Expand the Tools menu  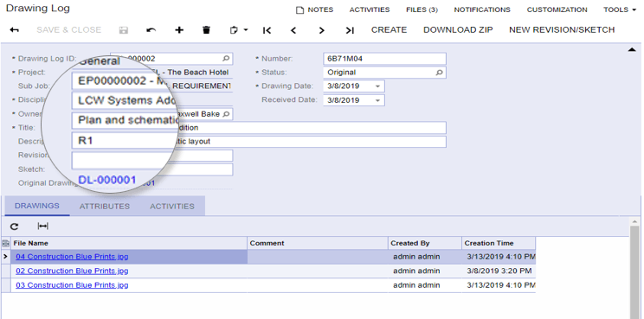click(620, 10)
